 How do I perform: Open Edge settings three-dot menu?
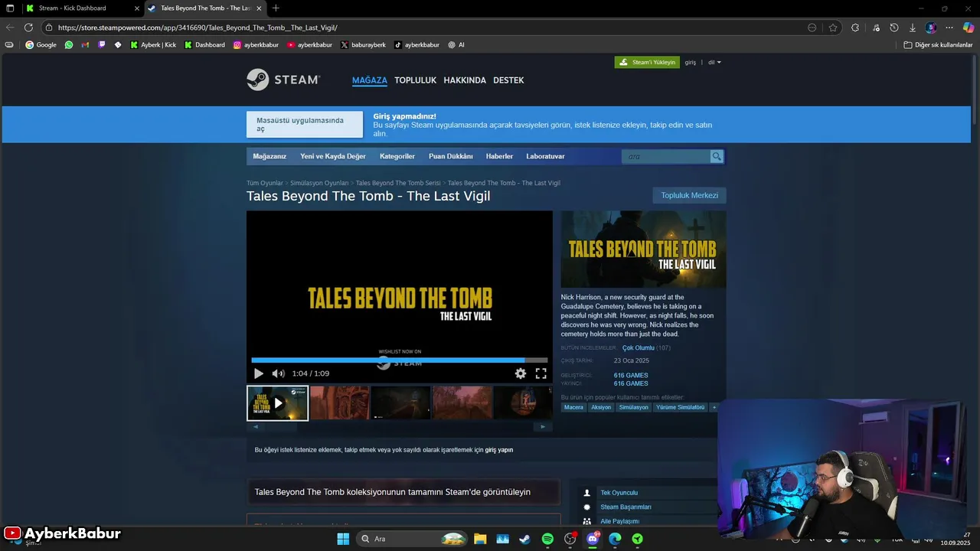click(x=949, y=28)
